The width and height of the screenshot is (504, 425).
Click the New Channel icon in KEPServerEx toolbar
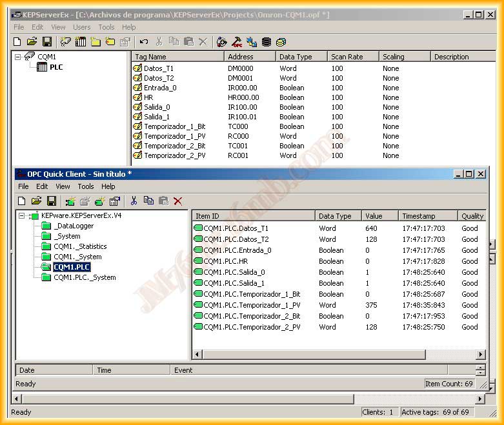[65, 42]
